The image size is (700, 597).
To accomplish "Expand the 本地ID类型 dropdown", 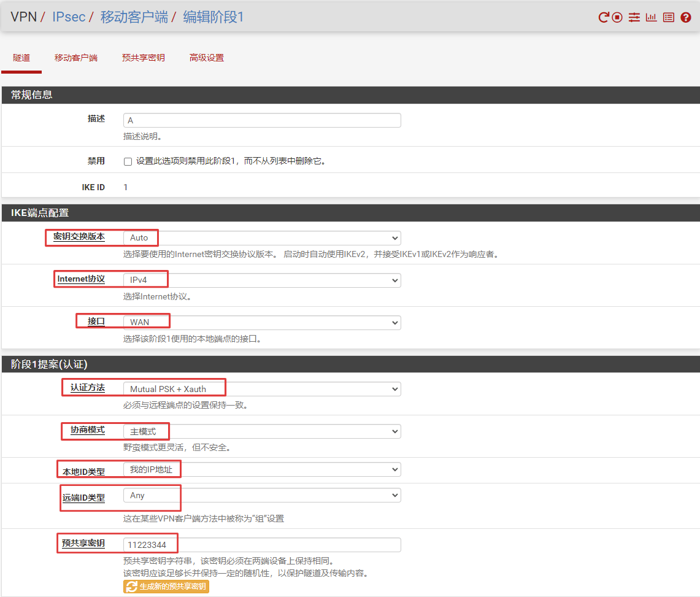I will pos(262,470).
